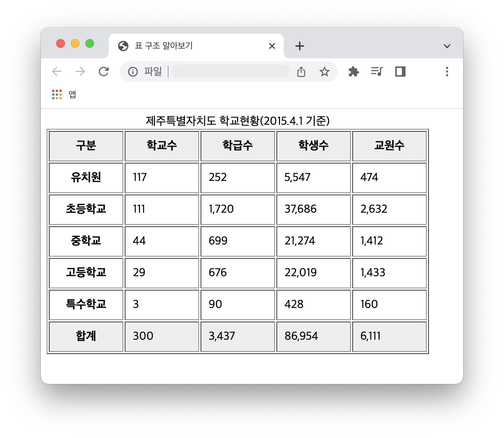Click the 고등학교 cell showing 29
504x438 pixels.
[162, 273]
